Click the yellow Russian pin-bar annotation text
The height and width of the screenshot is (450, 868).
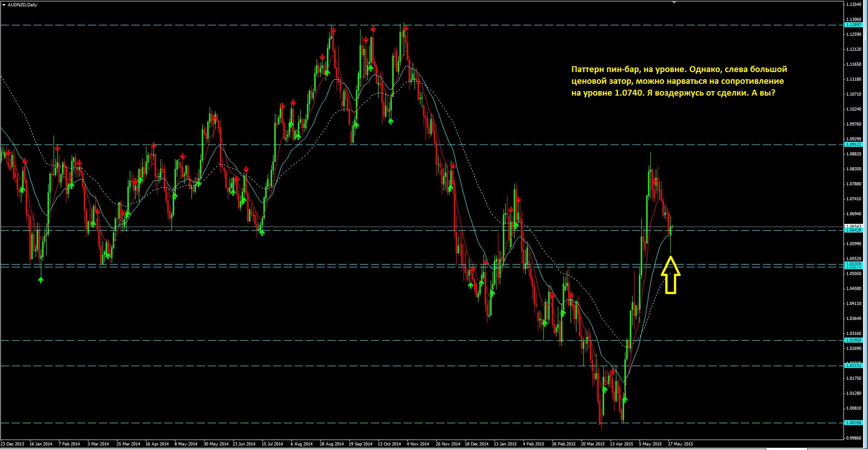[679, 81]
